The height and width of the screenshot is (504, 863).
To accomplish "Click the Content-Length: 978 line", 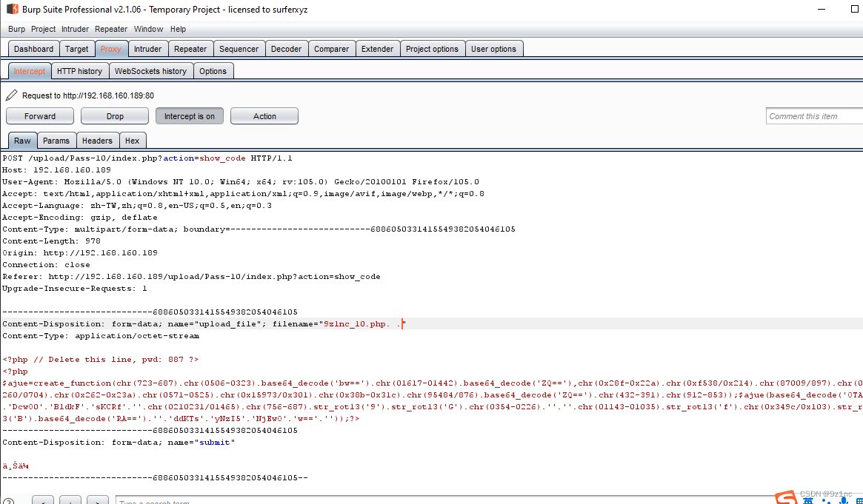I will [x=51, y=241].
